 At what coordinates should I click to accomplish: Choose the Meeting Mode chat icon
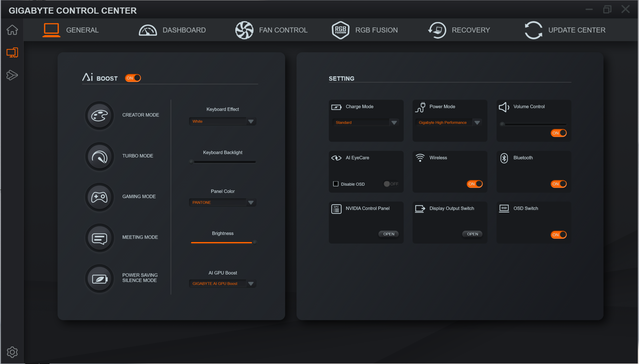click(x=99, y=238)
